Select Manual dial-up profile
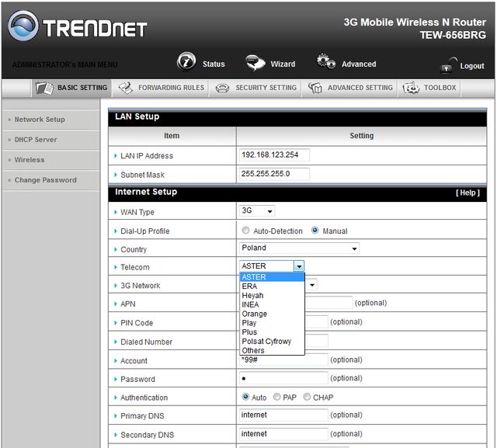 click(x=315, y=231)
